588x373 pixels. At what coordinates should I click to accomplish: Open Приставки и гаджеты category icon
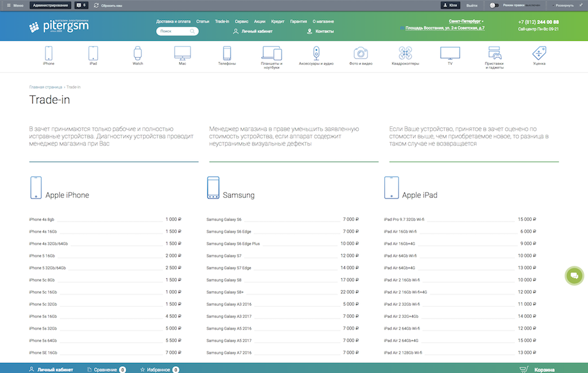click(x=494, y=53)
